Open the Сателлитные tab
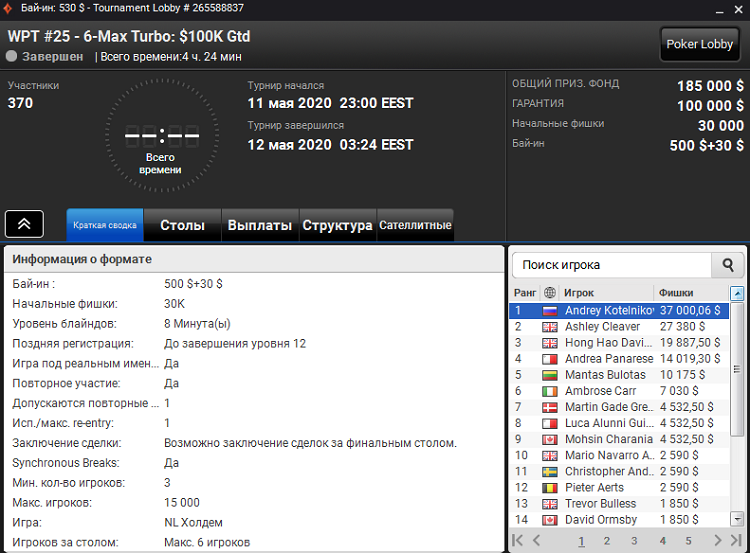The image size is (750, 553). point(415,225)
